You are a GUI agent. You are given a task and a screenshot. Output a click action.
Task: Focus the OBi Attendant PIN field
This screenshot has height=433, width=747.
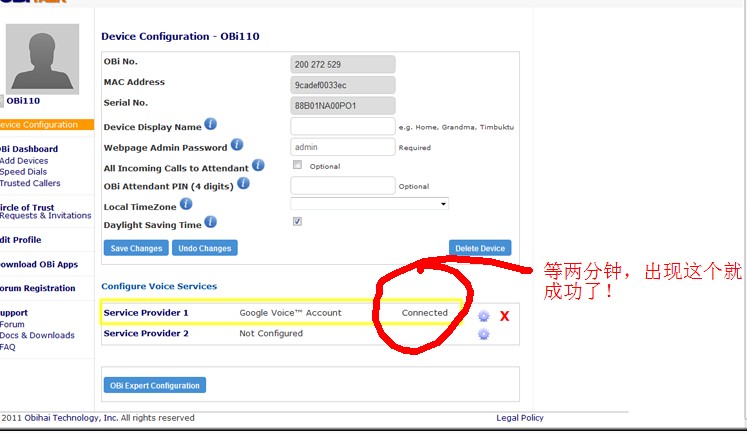343,185
